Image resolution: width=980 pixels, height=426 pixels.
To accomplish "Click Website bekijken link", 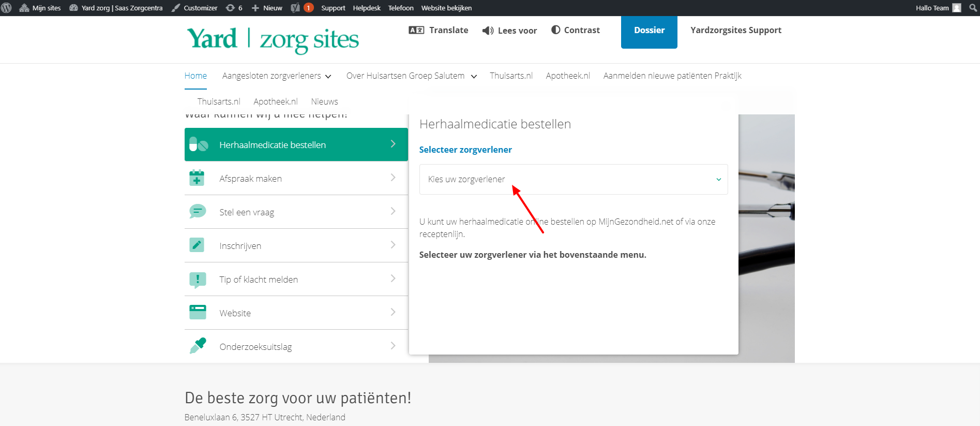I will [x=446, y=8].
